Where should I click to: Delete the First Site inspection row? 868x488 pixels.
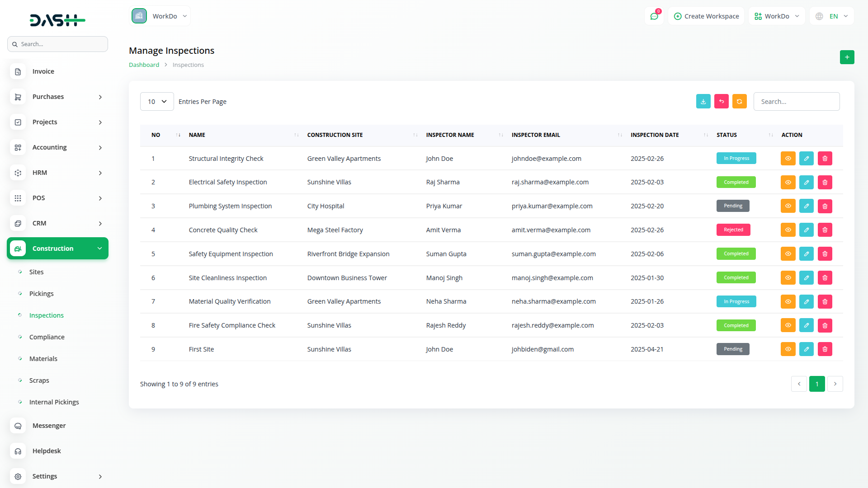tap(825, 349)
